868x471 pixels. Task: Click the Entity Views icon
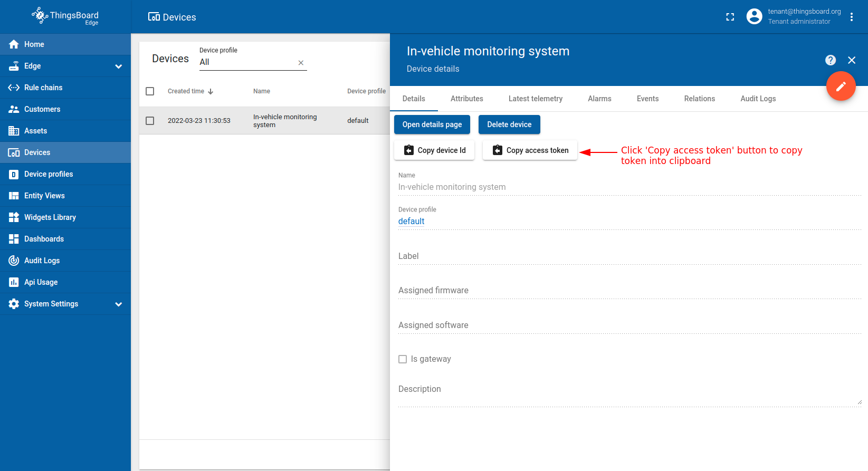coord(14,196)
